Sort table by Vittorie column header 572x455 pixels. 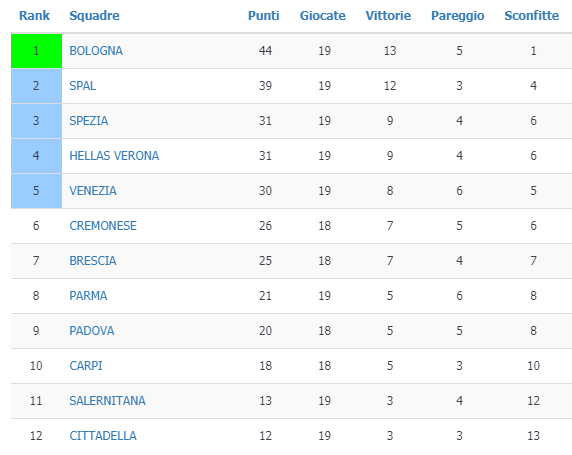coord(388,16)
